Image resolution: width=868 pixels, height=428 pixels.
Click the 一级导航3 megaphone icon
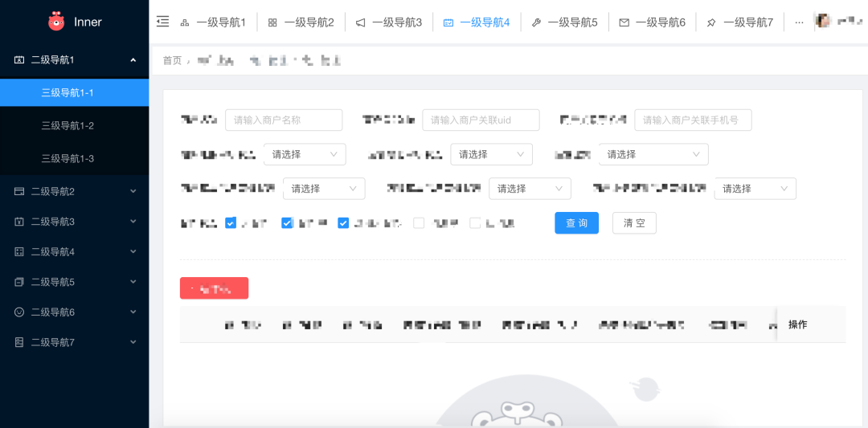[360, 22]
